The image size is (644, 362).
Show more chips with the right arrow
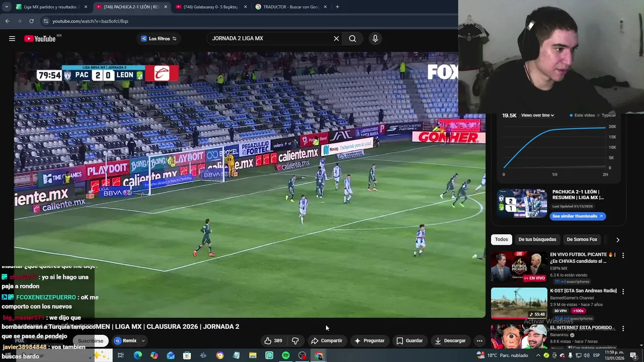[618, 240]
